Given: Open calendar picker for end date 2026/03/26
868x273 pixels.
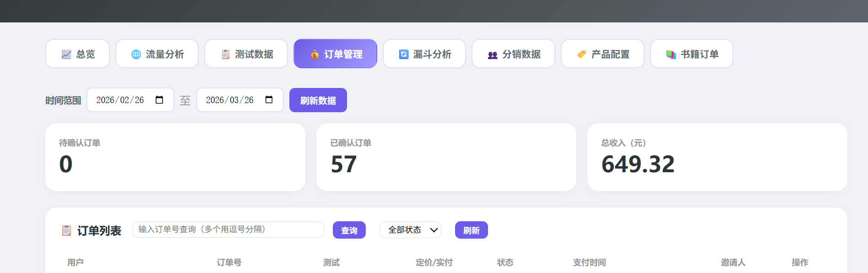Looking at the screenshot, I should point(269,100).
